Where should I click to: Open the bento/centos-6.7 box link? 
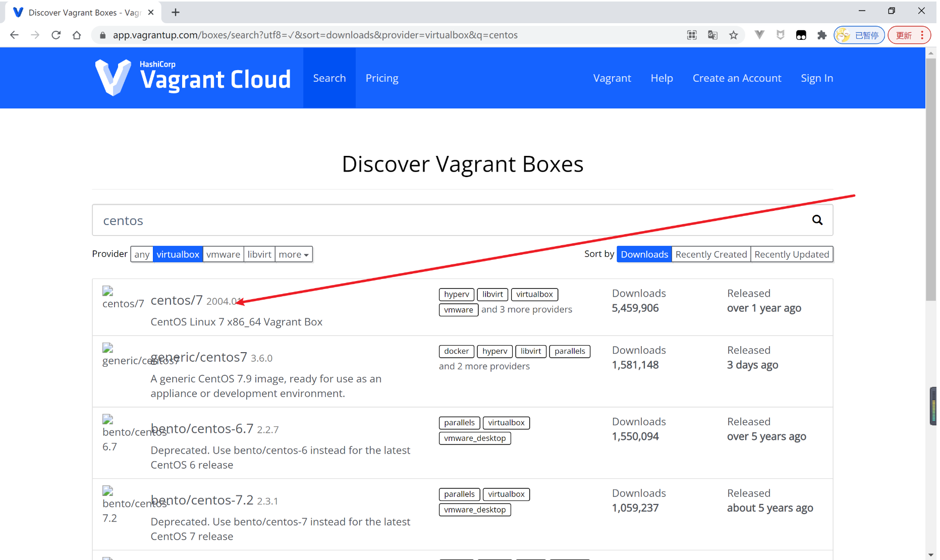click(202, 429)
